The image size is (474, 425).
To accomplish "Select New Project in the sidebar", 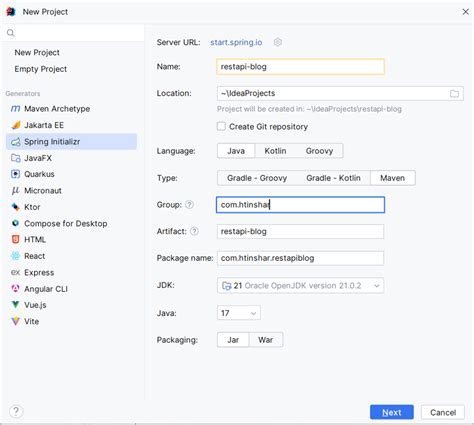I will click(37, 53).
